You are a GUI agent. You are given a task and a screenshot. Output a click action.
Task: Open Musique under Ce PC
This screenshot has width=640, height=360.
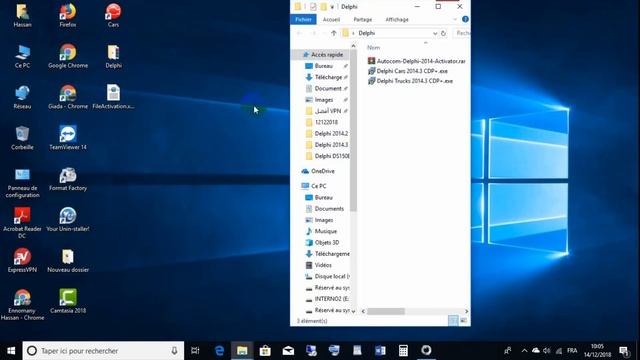pos(326,231)
